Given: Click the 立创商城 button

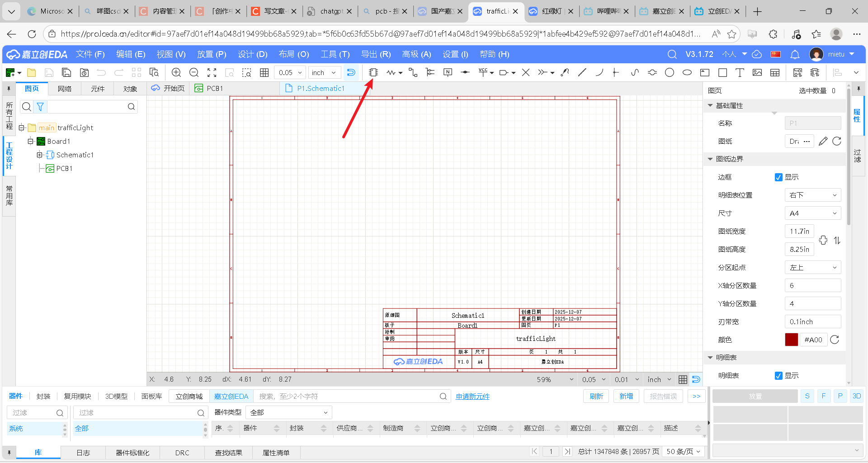Looking at the screenshot, I should pos(189,397).
